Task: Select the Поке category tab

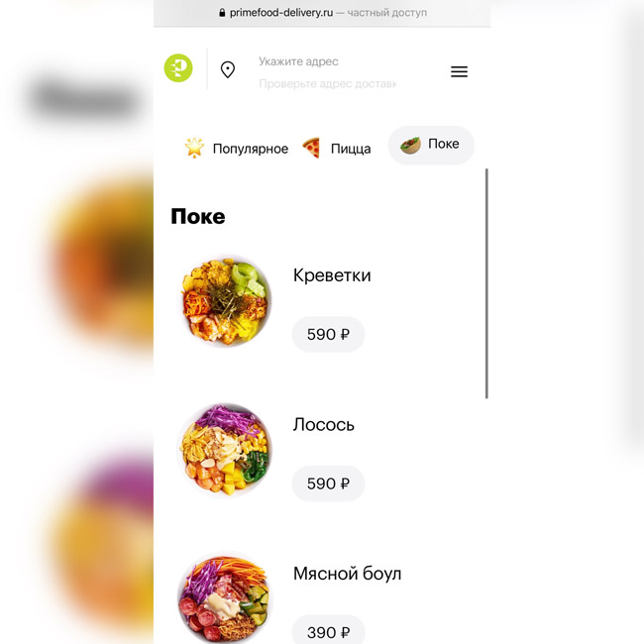Action: pos(431,145)
